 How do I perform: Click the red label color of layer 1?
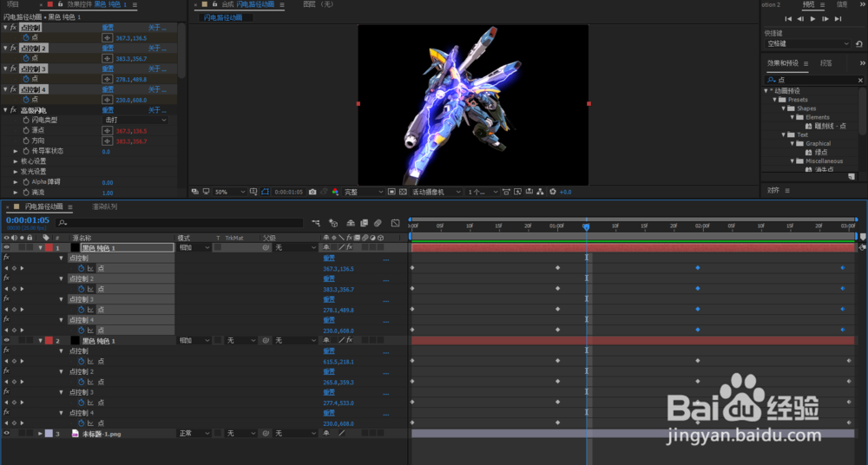(x=49, y=247)
